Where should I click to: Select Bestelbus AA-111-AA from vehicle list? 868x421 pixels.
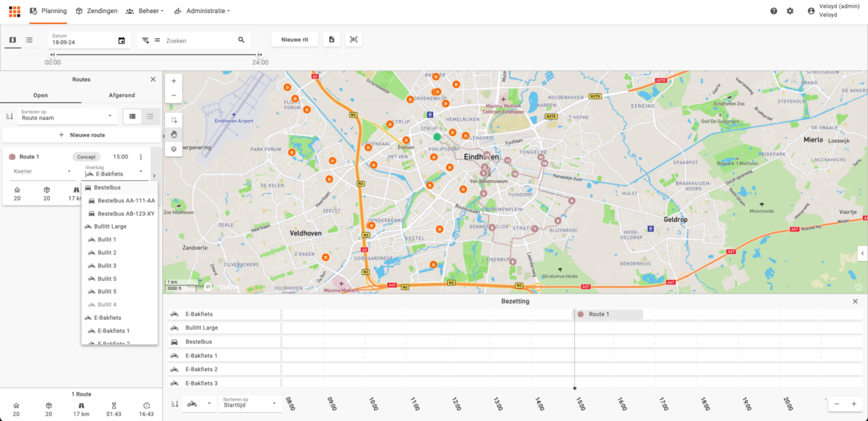coord(120,200)
